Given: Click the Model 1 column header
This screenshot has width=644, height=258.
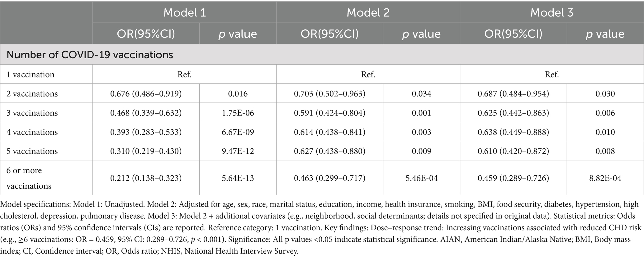Looking at the screenshot, I should (184, 12).
